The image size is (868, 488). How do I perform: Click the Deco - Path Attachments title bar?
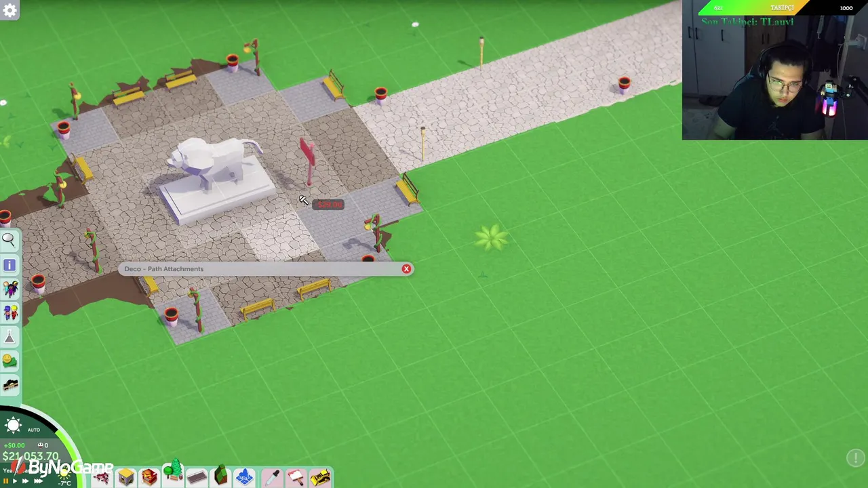pyautogui.click(x=265, y=269)
